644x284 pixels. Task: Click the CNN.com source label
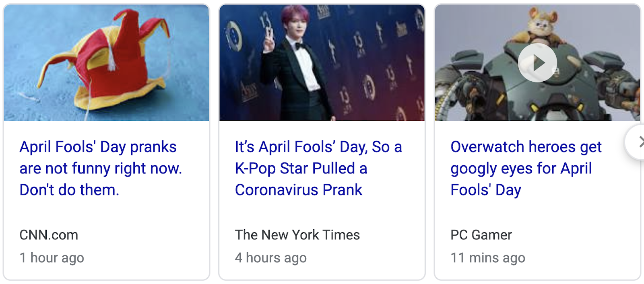pyautogui.click(x=49, y=235)
